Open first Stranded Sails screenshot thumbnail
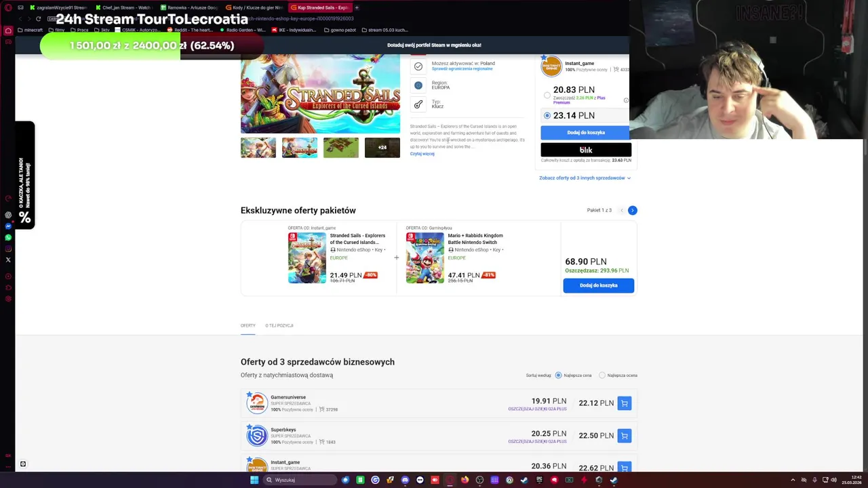 (258, 148)
